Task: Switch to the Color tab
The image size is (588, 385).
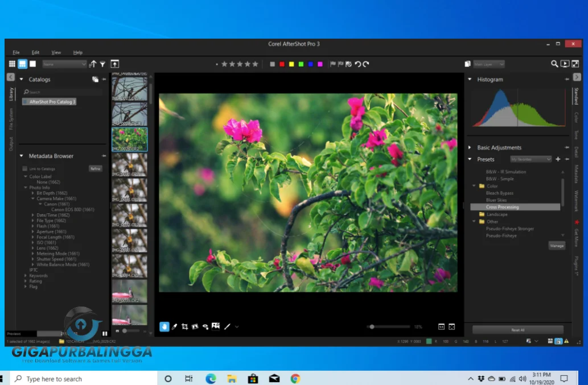Action: tap(577, 117)
